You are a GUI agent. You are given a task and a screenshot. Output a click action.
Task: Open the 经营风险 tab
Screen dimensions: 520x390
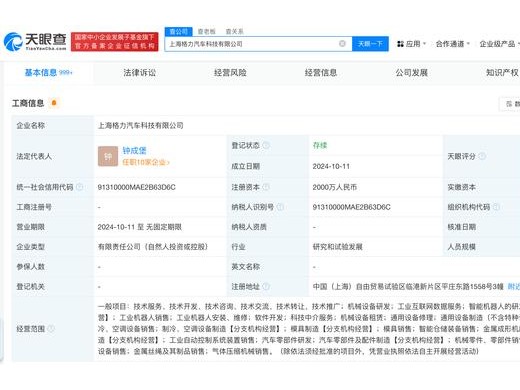tap(230, 73)
